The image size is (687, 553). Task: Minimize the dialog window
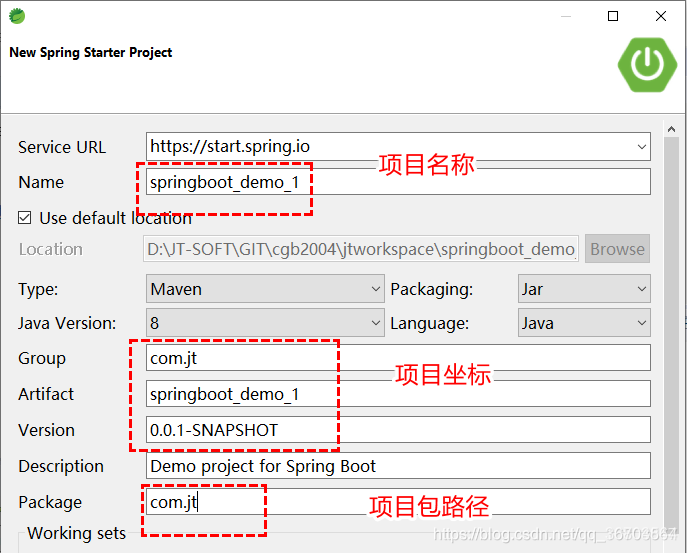click(x=566, y=17)
